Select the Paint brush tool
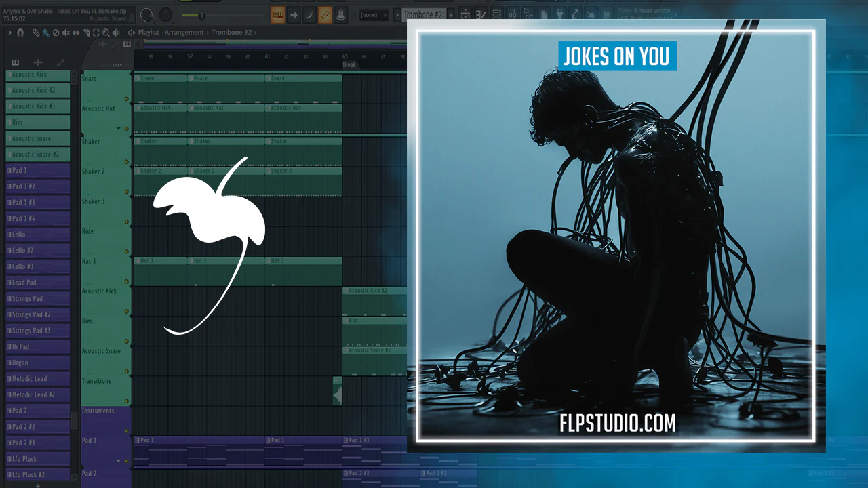 pyautogui.click(x=45, y=32)
